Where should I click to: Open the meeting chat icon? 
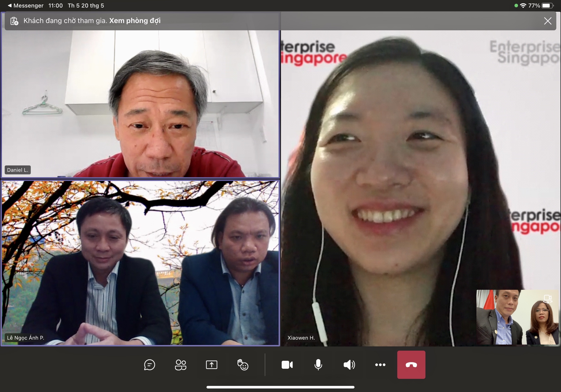click(x=149, y=365)
